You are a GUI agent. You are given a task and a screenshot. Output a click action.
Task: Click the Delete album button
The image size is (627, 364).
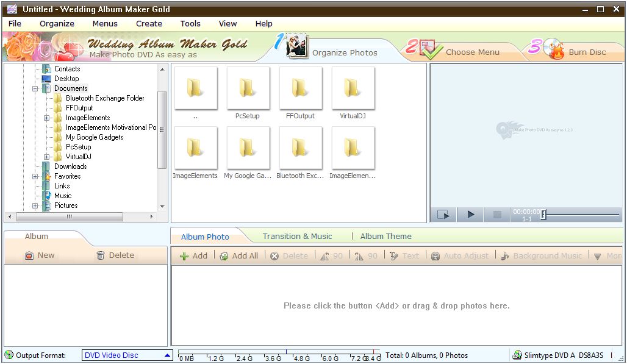(115, 255)
